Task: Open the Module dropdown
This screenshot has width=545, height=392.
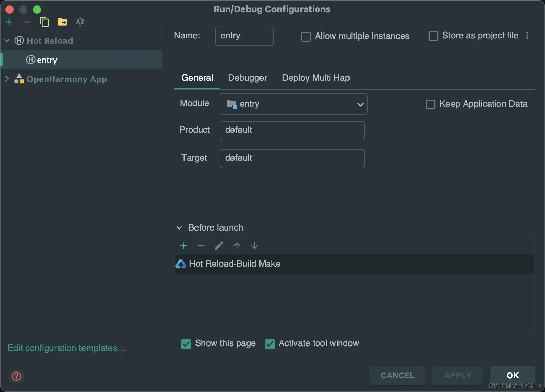Action: (x=293, y=104)
